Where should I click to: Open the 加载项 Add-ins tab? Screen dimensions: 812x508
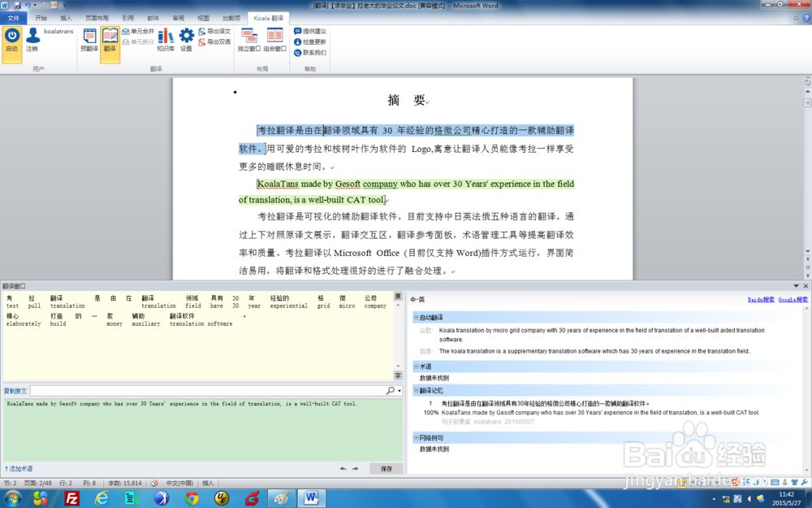[x=231, y=18]
